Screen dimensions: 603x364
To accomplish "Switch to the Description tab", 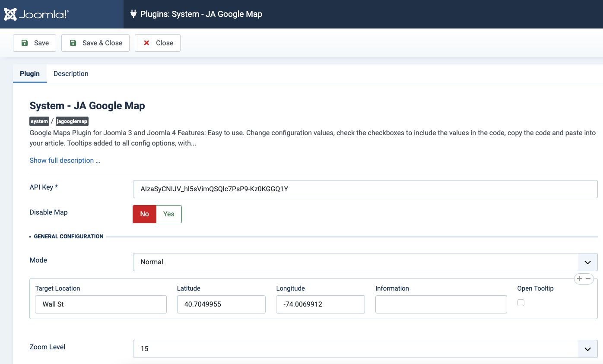I will [x=71, y=74].
